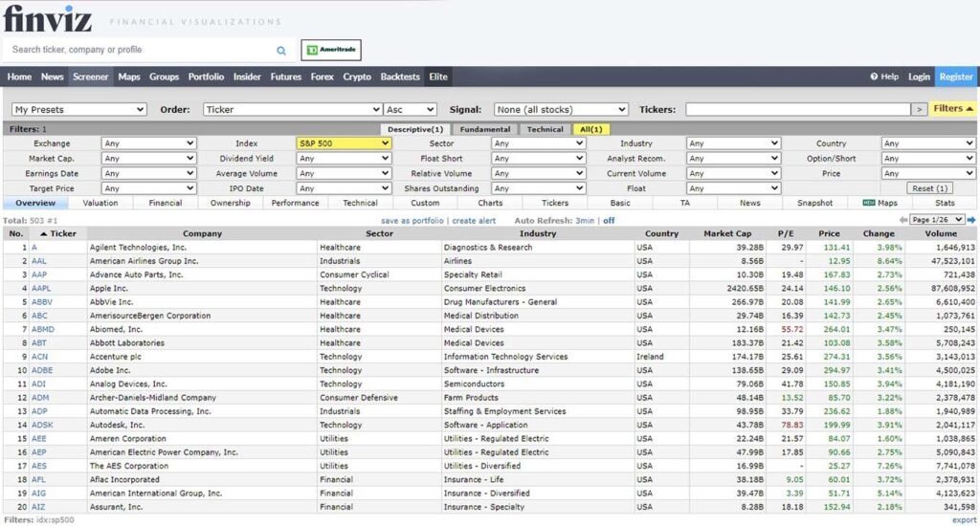980x526 pixels.
Task: Open the Futures menu item
Action: (285, 77)
